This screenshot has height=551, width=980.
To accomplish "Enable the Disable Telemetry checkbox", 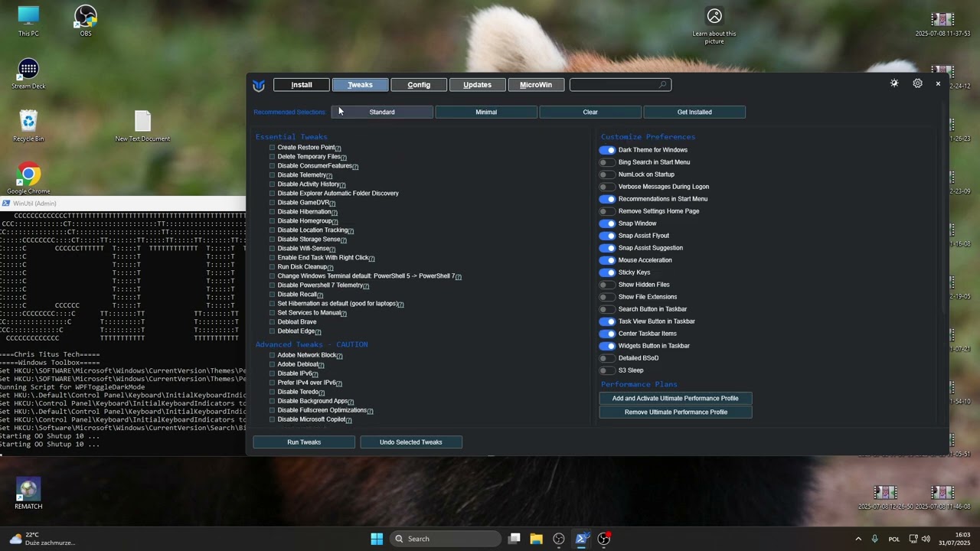I will (x=272, y=175).
